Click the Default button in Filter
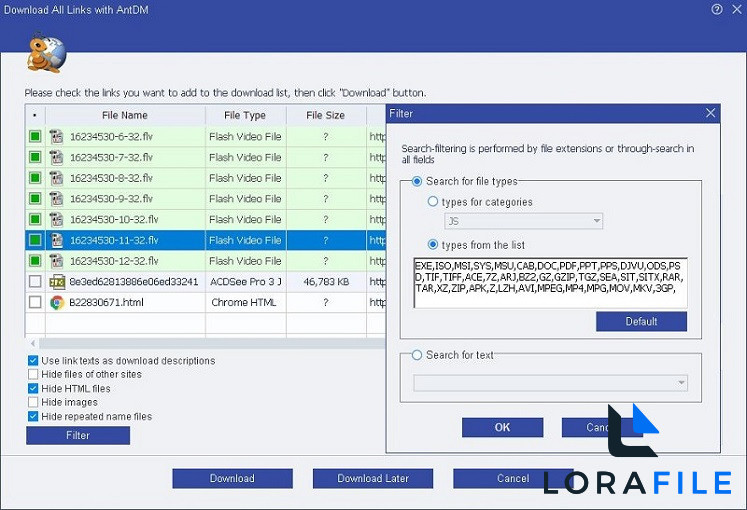 (641, 321)
